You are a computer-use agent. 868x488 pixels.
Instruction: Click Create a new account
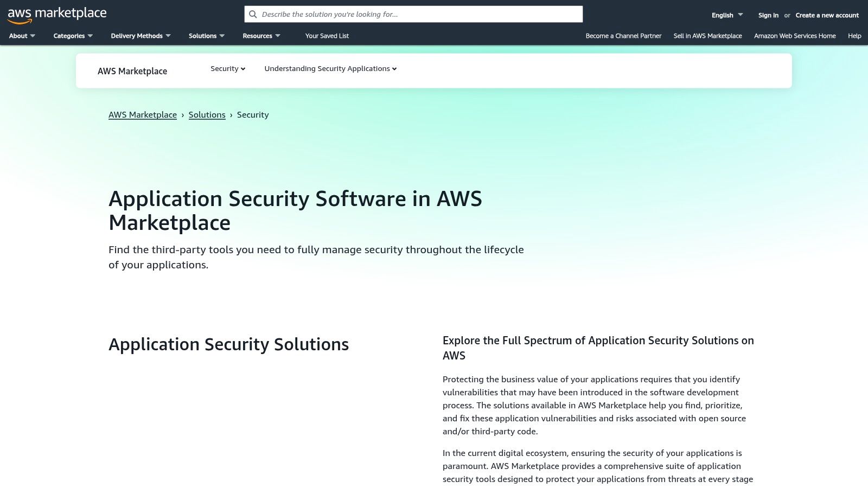tap(827, 15)
